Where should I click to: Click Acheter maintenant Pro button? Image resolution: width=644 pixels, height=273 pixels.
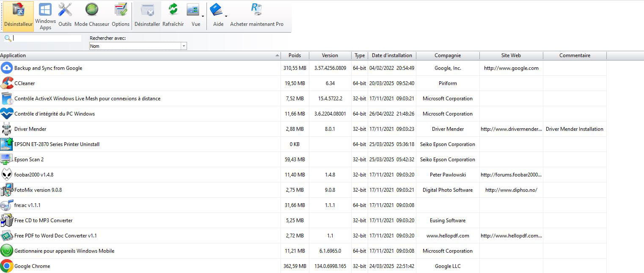coord(257,16)
